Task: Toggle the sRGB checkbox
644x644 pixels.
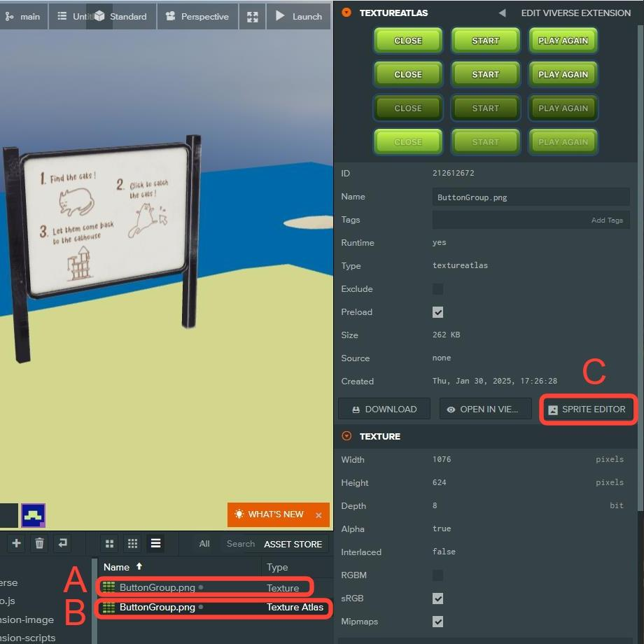Action: 437,598
